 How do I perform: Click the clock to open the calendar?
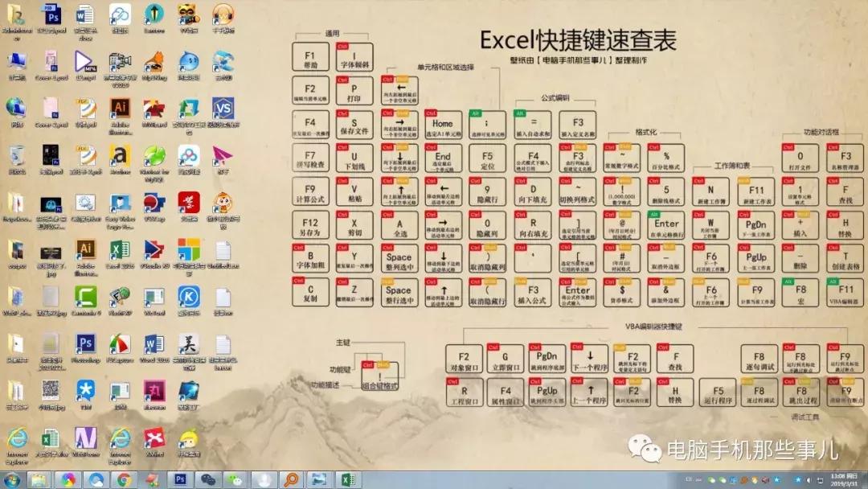point(845,479)
